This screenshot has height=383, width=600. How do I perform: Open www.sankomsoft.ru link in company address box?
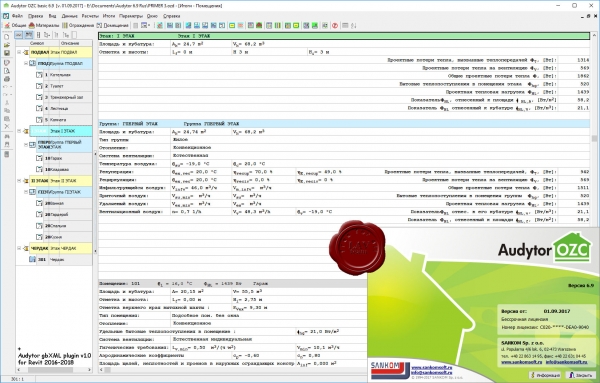(x=522, y=362)
